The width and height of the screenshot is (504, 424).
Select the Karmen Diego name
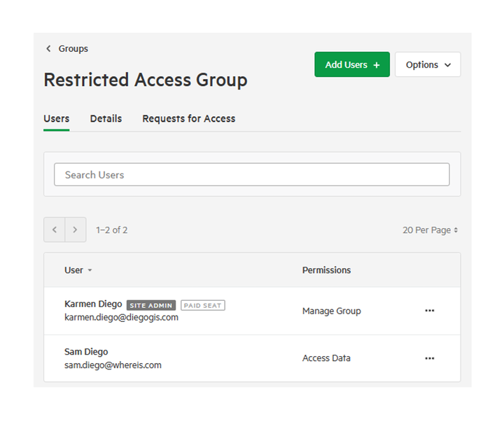coord(93,304)
